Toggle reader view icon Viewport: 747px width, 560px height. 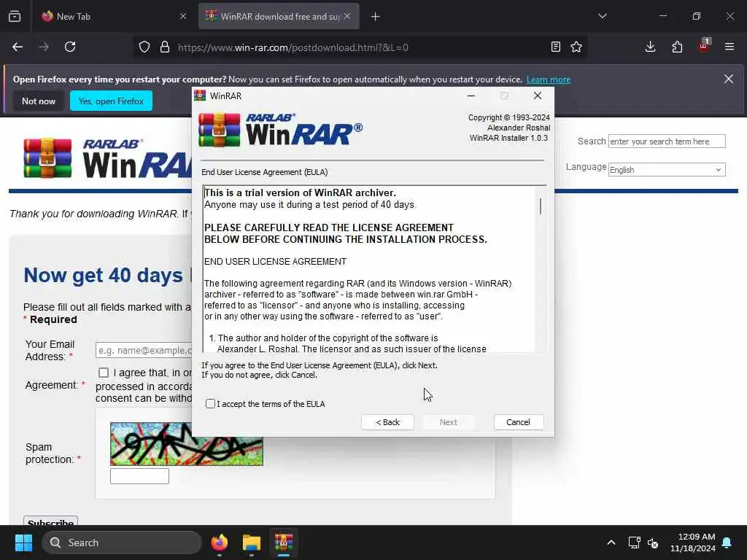pos(555,47)
